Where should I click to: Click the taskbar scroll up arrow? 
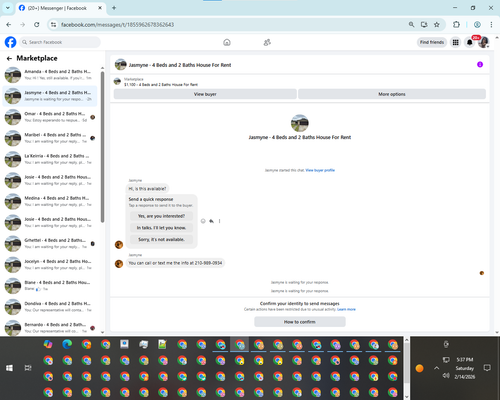coord(407,340)
